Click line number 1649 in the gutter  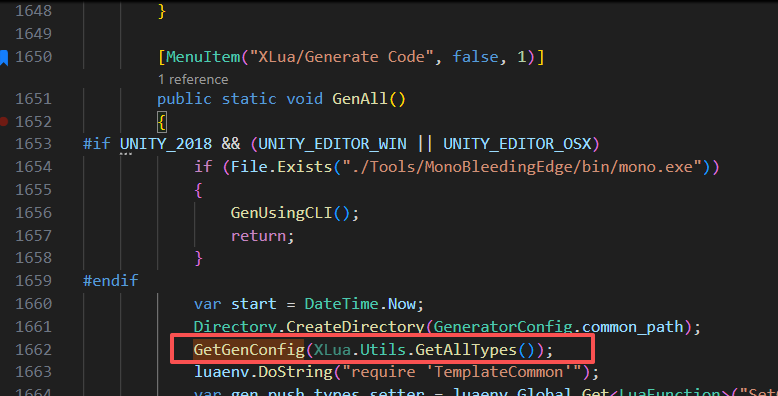pyautogui.click(x=33, y=34)
